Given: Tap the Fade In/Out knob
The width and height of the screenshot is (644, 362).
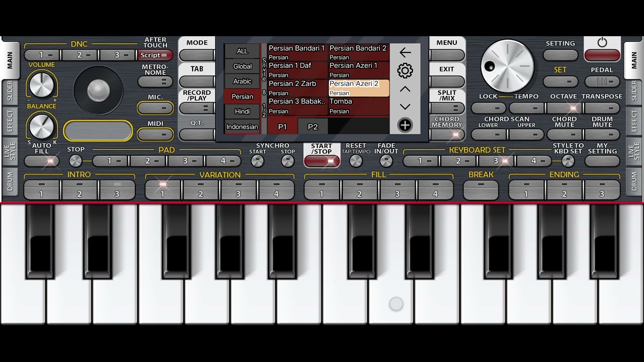Looking at the screenshot, I should coord(386,161).
